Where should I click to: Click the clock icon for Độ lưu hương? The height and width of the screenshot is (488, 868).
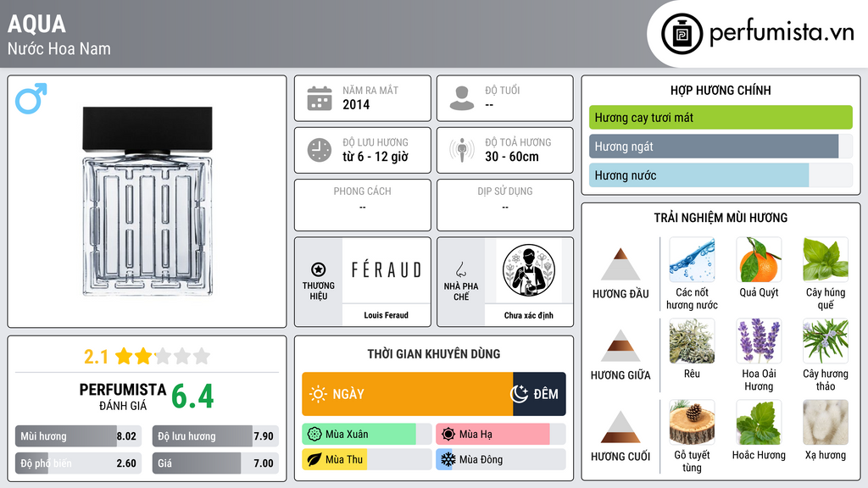320,150
